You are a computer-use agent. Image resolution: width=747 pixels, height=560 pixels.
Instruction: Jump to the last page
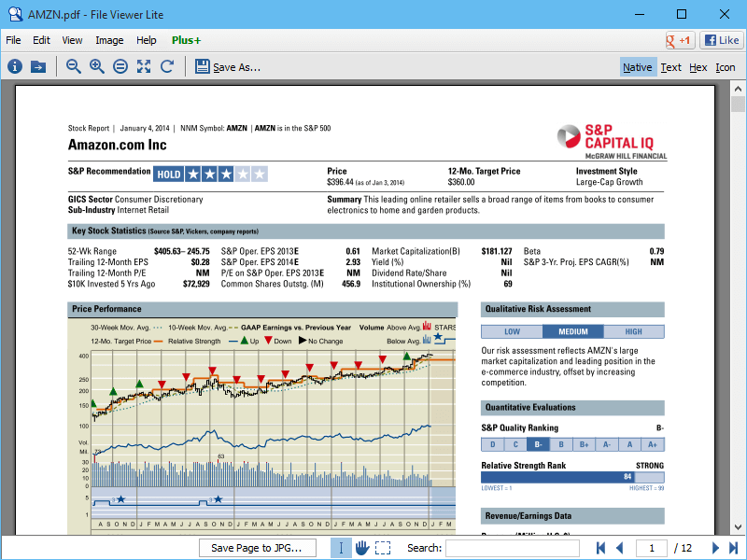tap(734, 548)
